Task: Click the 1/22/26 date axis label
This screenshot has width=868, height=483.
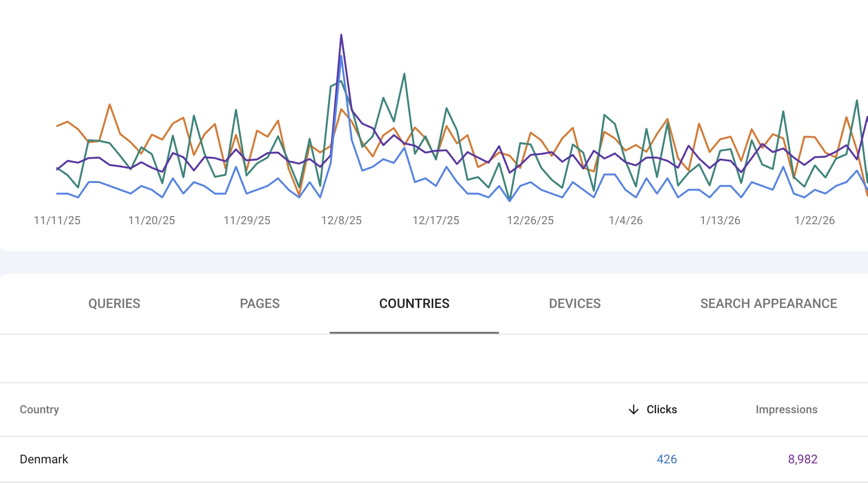Action: coord(814,220)
